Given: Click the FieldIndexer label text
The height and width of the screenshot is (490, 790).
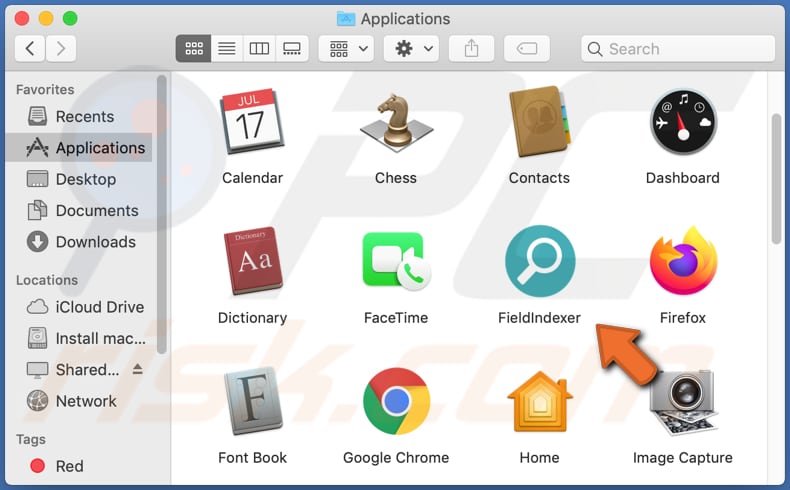Looking at the screenshot, I should (x=539, y=318).
